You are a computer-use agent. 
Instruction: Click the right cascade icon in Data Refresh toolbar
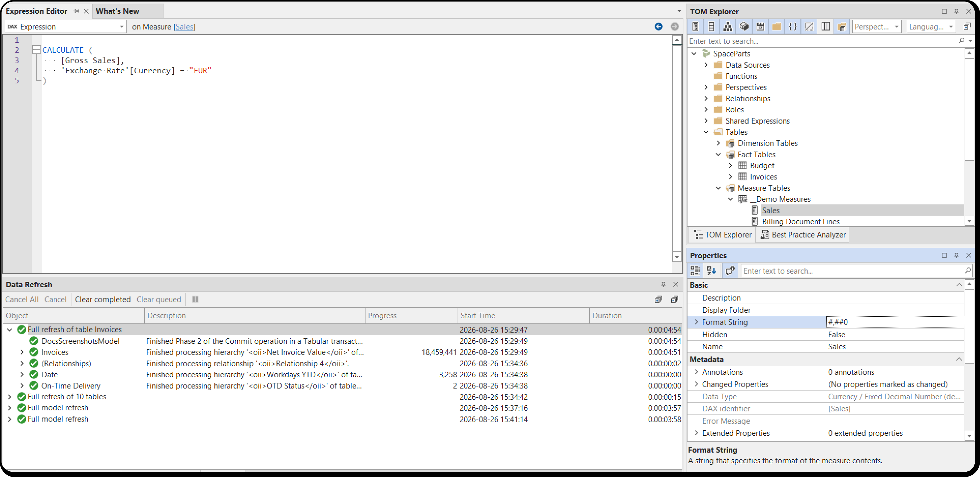[675, 299]
